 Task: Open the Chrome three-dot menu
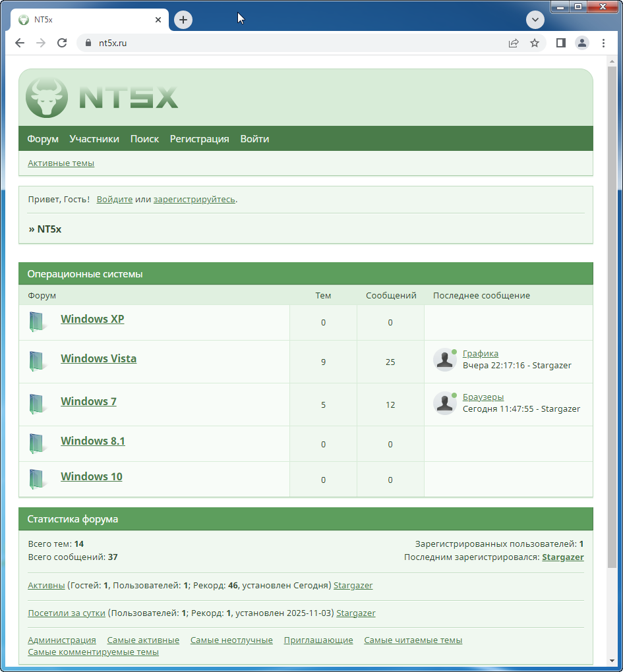pos(603,43)
